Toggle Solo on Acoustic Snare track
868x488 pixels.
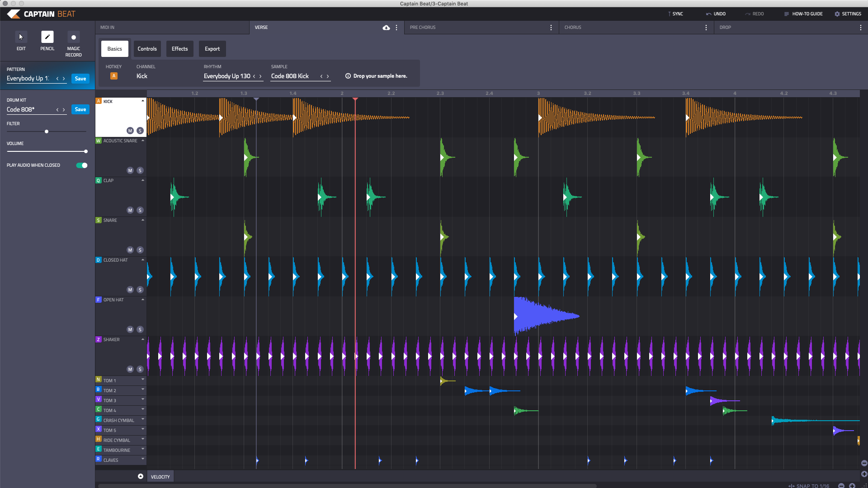(140, 170)
